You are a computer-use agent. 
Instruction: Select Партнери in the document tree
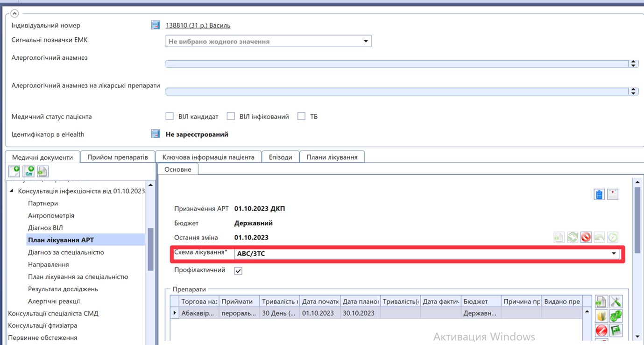[x=43, y=204]
